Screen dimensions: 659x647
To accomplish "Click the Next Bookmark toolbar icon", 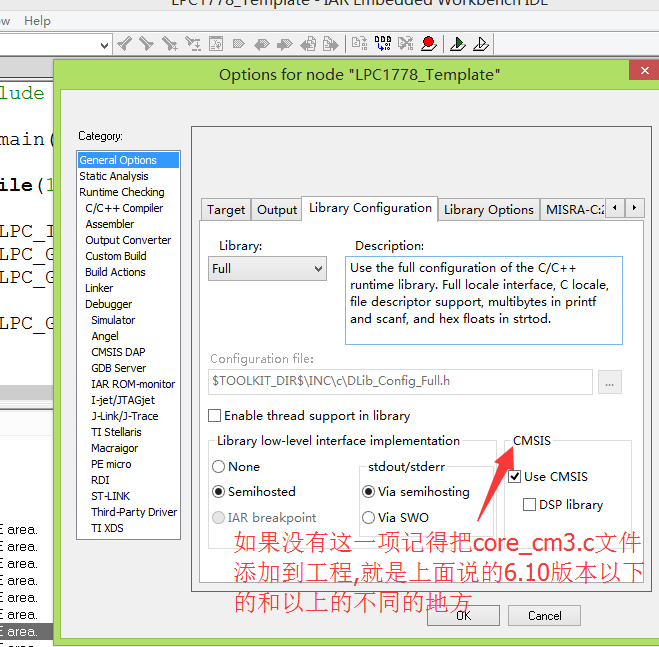I will tap(285, 44).
